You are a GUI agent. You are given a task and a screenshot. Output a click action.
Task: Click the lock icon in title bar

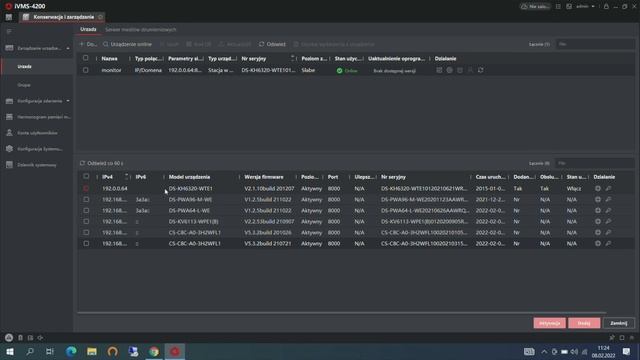pos(606,7)
